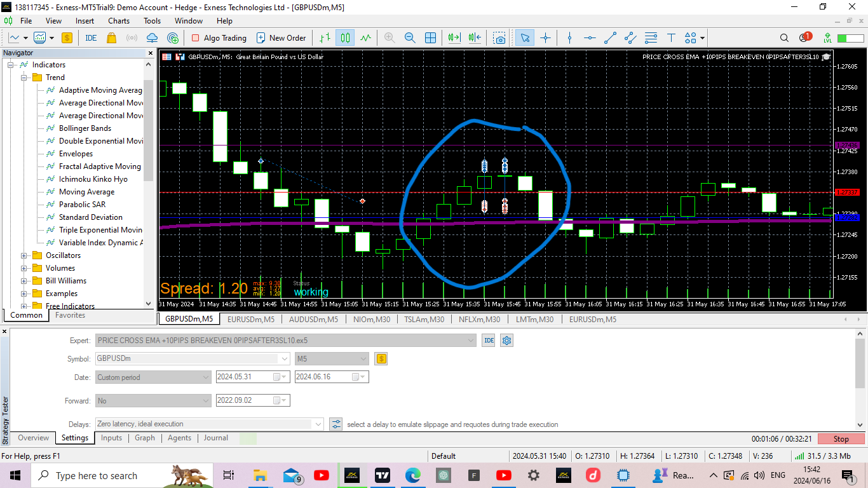Open the Market shopping bag icon
Screen dimensions: 868x488
coord(112,38)
